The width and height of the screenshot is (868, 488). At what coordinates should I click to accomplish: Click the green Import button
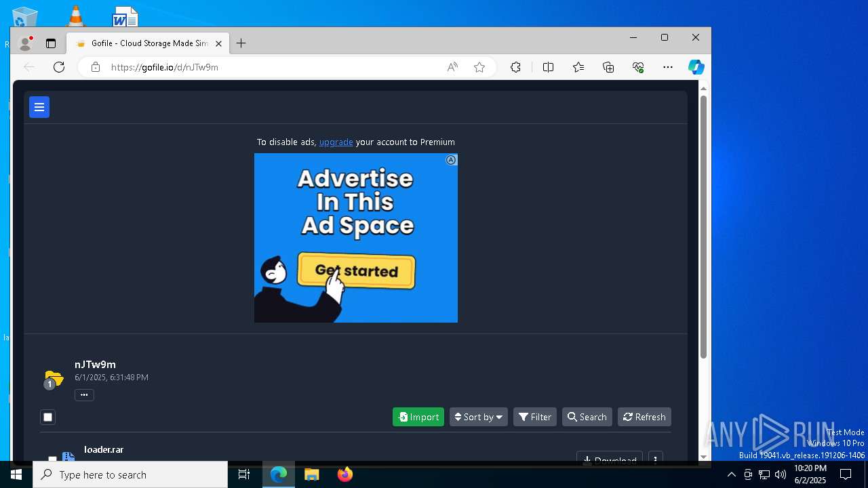(x=418, y=417)
